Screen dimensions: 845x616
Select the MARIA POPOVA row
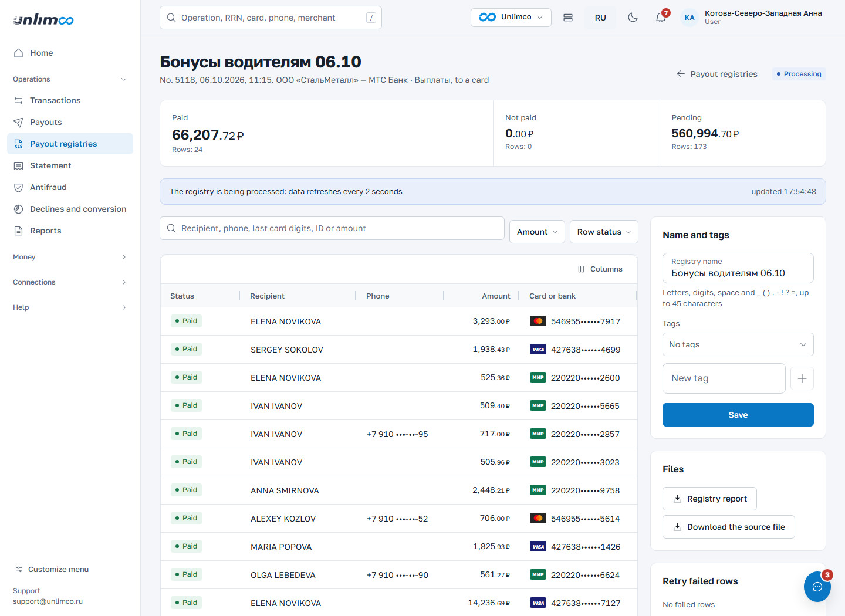[399, 547]
